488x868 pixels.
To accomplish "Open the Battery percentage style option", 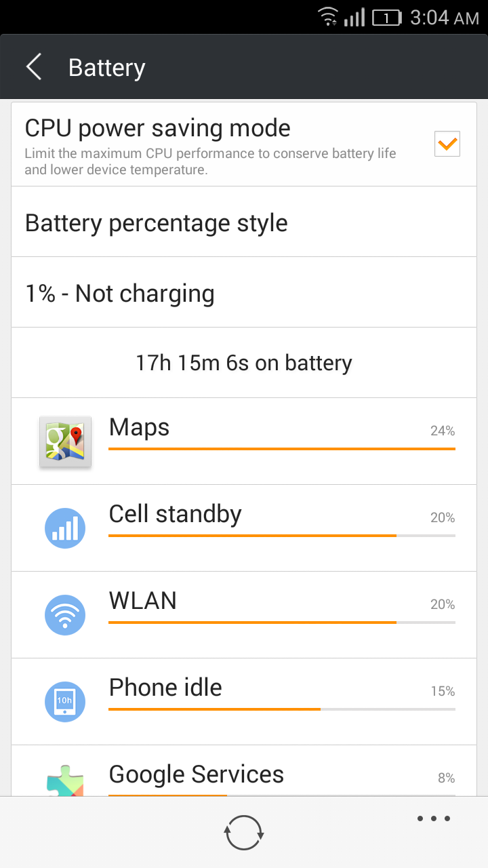I will pos(244,223).
